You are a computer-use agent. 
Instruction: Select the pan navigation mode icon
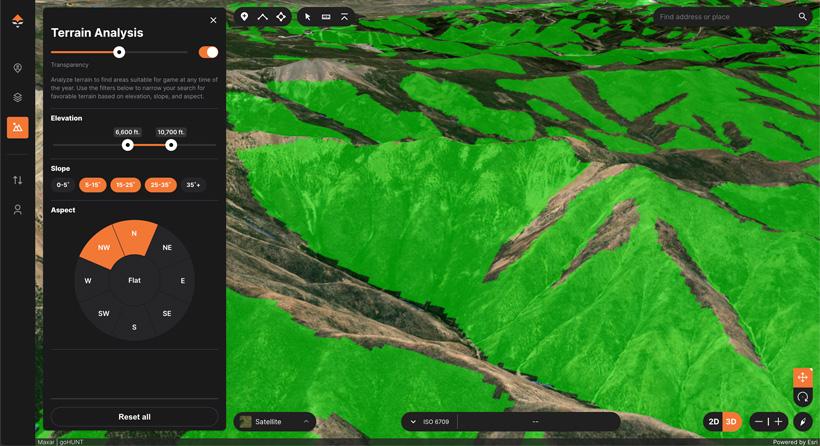pyautogui.click(x=803, y=378)
